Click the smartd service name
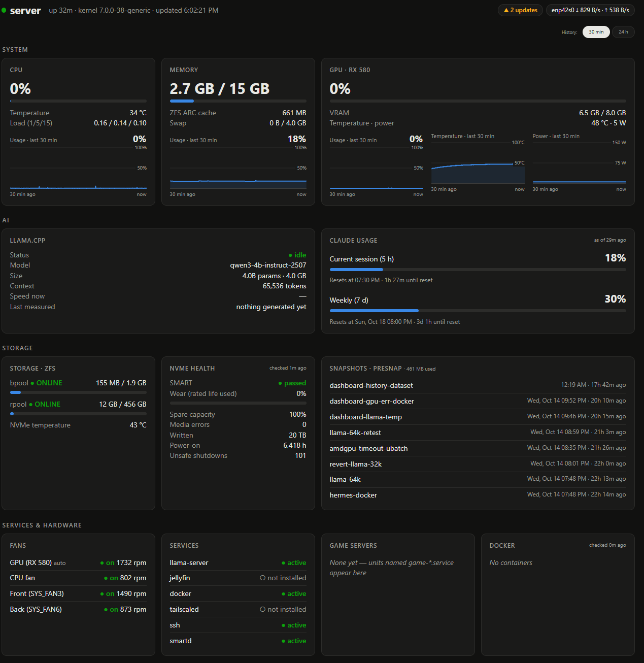The image size is (644, 663). tap(181, 641)
